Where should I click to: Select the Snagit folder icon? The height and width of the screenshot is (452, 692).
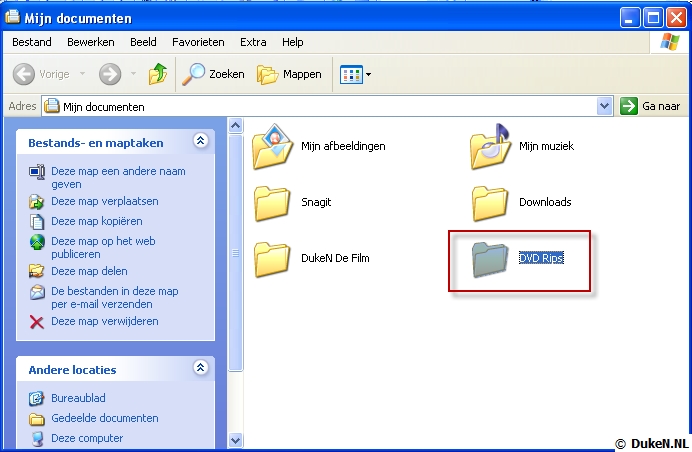point(272,203)
